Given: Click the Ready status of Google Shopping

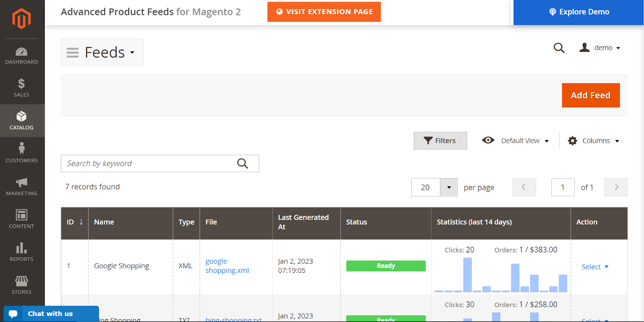Looking at the screenshot, I should tap(386, 266).
